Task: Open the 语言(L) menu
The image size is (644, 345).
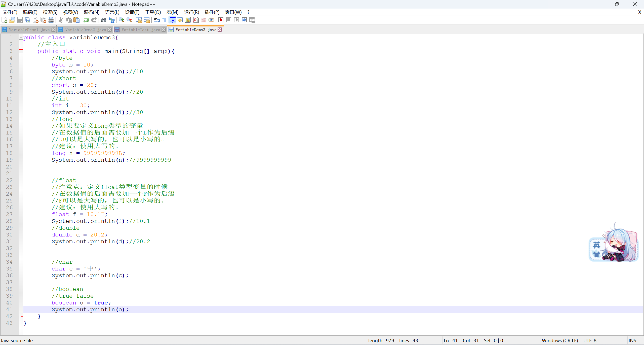Action: click(x=112, y=12)
